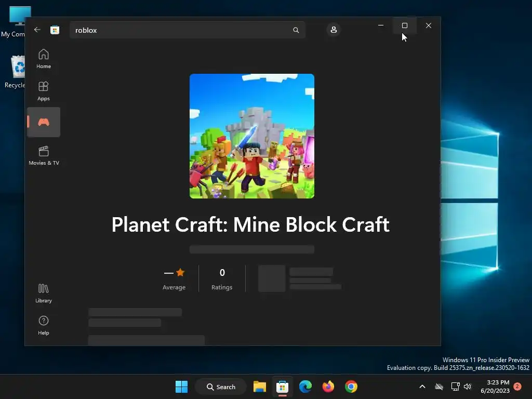Open Library in the sidebar
Image resolution: width=532 pixels, height=399 pixels.
click(x=44, y=293)
